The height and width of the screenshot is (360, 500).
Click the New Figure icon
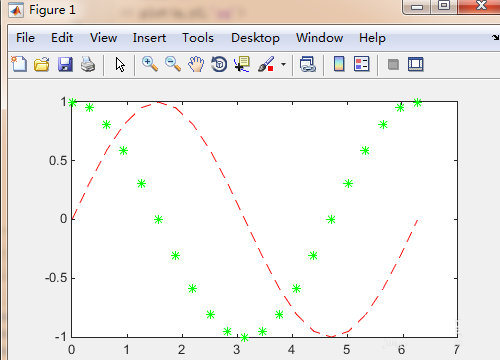pyautogui.click(x=19, y=64)
